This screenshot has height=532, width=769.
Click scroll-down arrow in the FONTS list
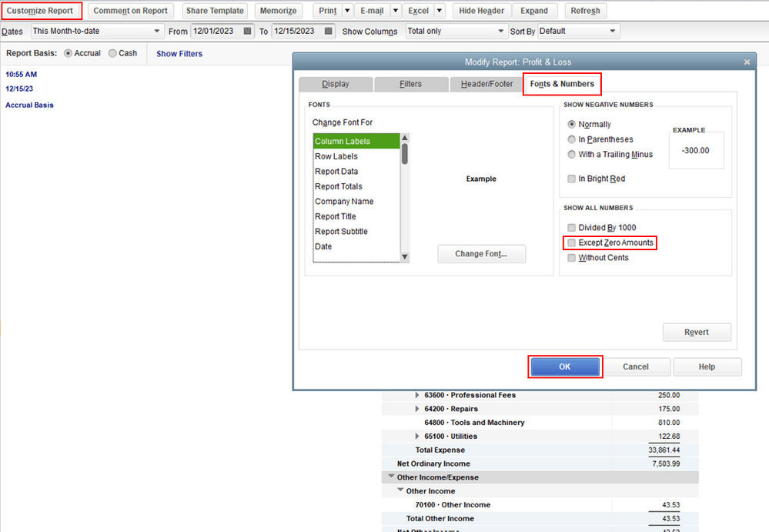click(x=403, y=257)
